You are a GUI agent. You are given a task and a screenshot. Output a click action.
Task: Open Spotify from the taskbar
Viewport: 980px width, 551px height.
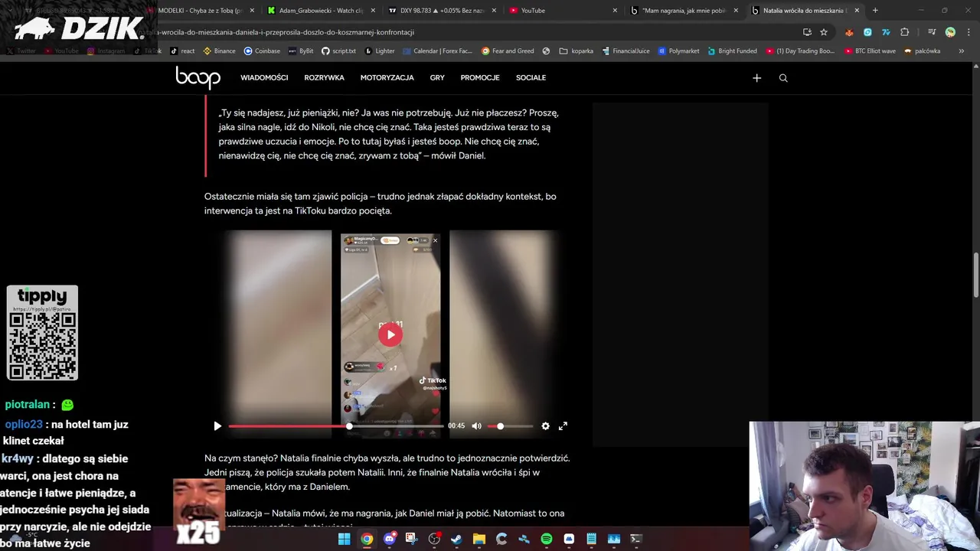click(547, 540)
